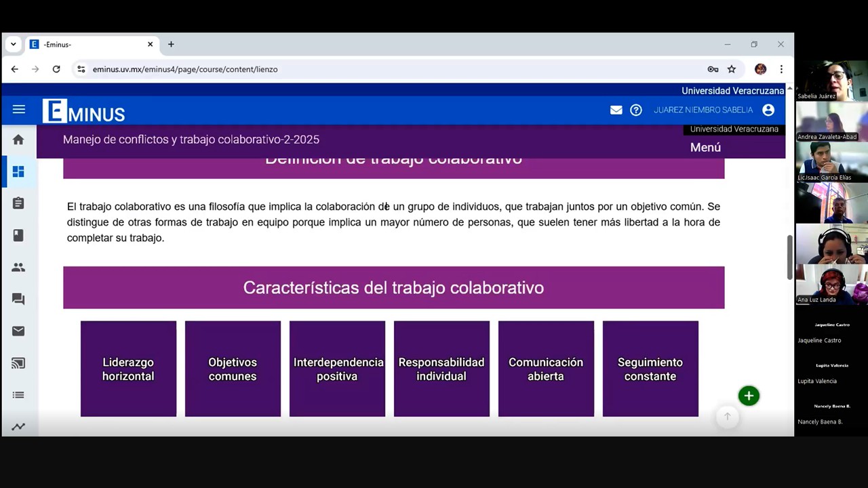The image size is (868, 488).
Task: Open the clipboard activities icon in sidebar
Action: click(x=18, y=203)
